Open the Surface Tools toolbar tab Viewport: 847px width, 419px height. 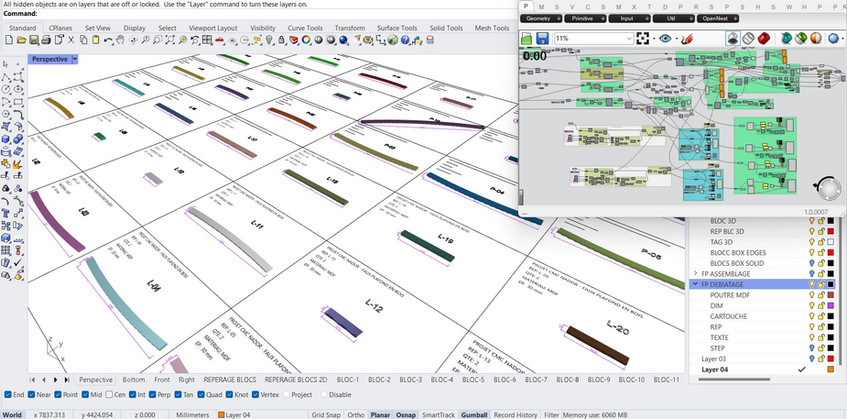click(x=397, y=28)
